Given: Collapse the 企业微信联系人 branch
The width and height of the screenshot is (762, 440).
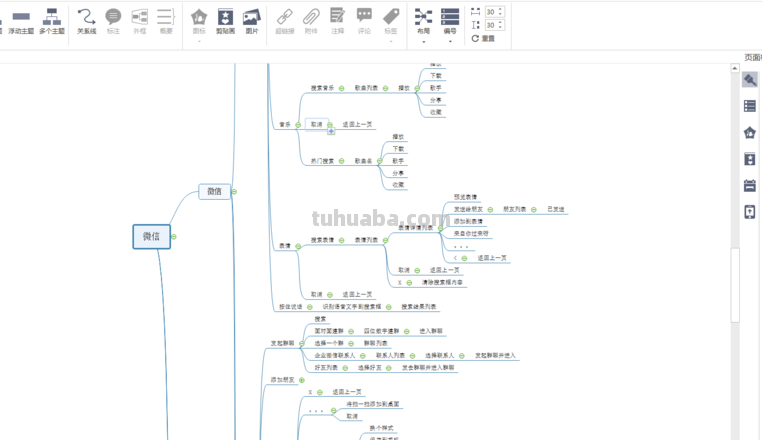Looking at the screenshot, I should (x=363, y=356).
